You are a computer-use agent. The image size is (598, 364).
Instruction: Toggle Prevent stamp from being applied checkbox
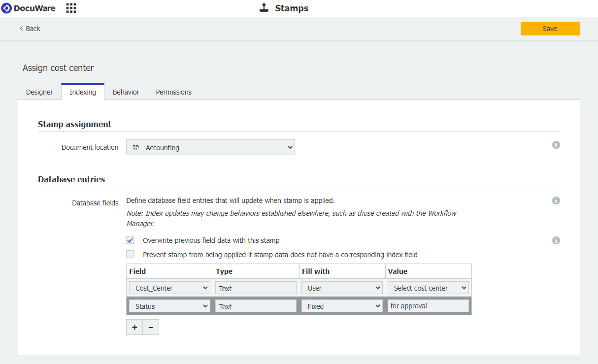coord(131,255)
